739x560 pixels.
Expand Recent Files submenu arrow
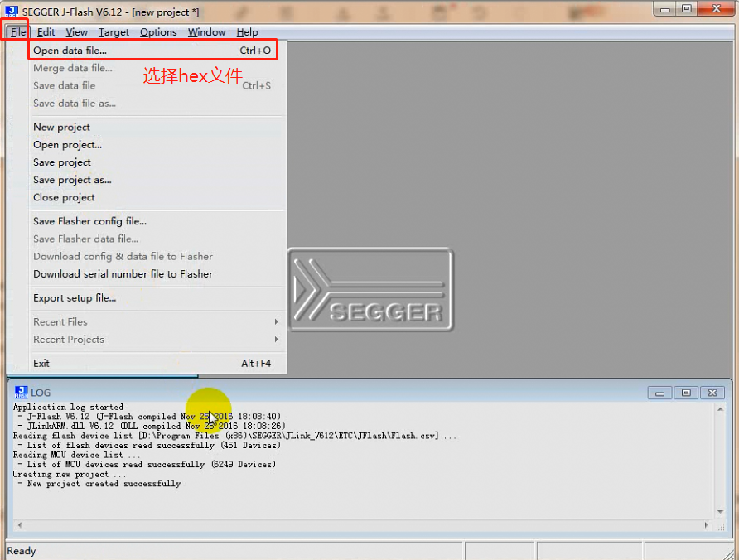[x=277, y=322]
